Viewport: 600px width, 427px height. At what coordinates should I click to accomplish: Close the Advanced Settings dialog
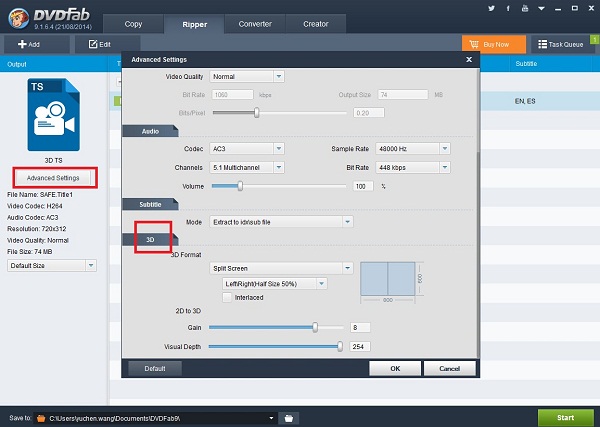(469, 60)
